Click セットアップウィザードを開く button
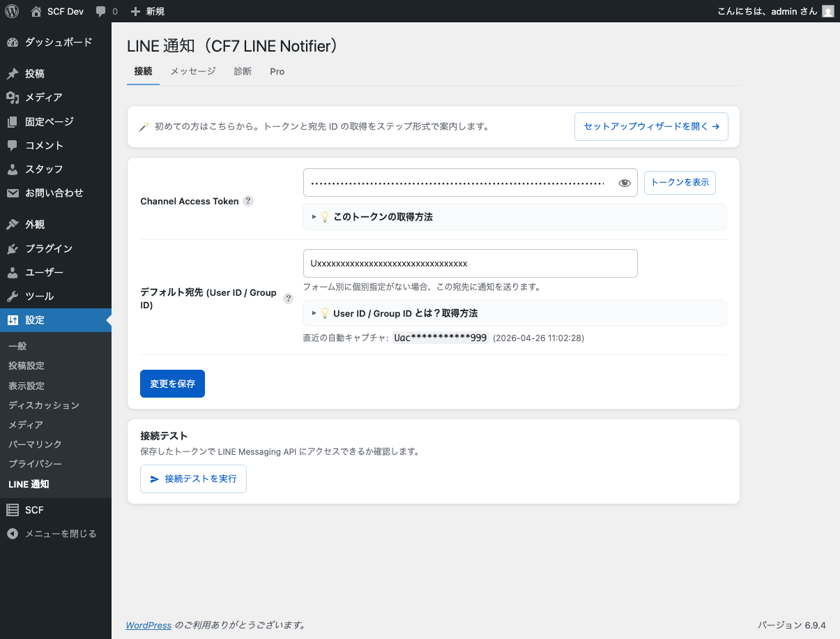This screenshot has width=840, height=639. 651,127
